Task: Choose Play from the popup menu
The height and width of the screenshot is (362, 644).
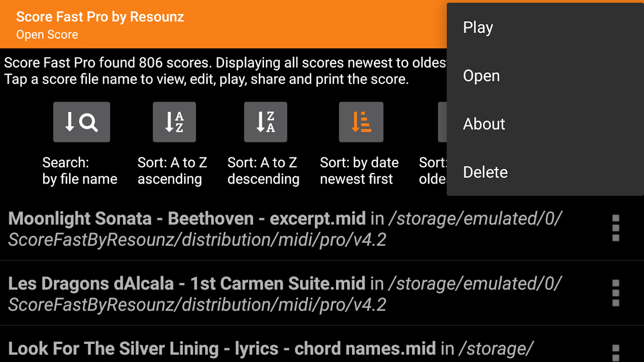Action: click(478, 28)
